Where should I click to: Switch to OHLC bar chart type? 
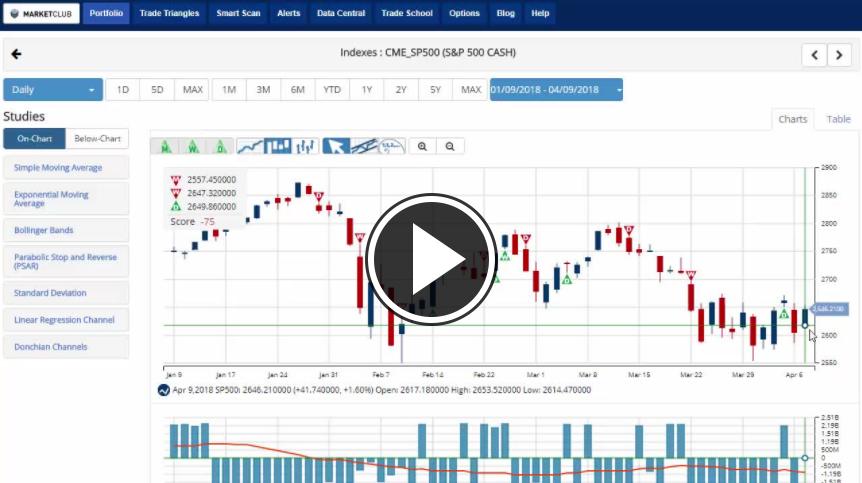coord(306,146)
